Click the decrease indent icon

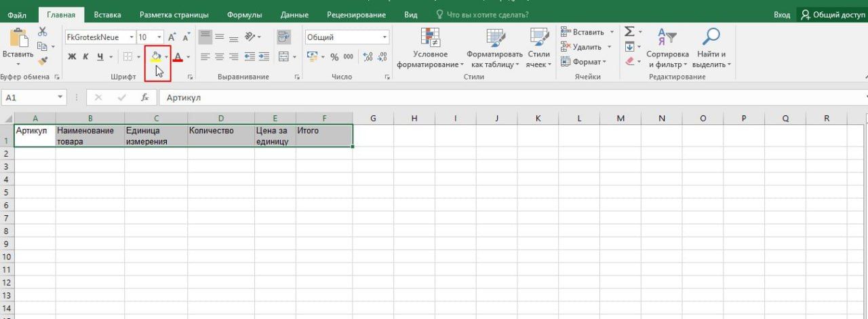[250, 57]
